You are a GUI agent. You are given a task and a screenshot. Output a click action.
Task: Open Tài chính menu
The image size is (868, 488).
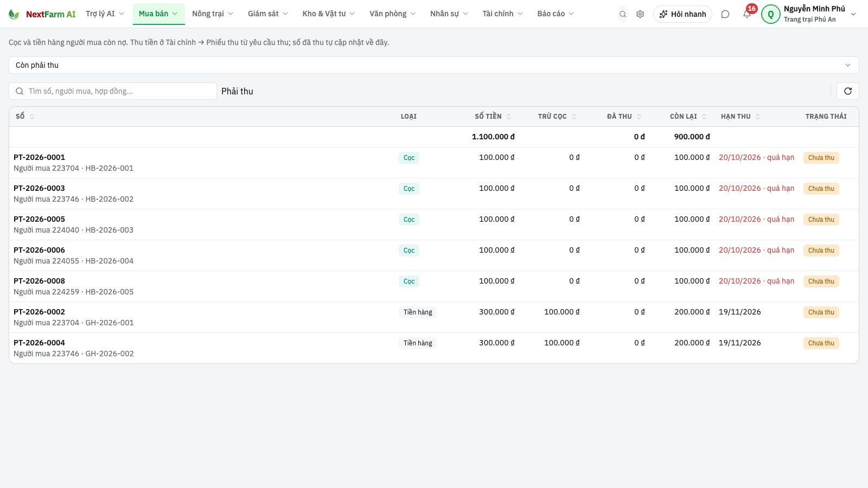(502, 14)
